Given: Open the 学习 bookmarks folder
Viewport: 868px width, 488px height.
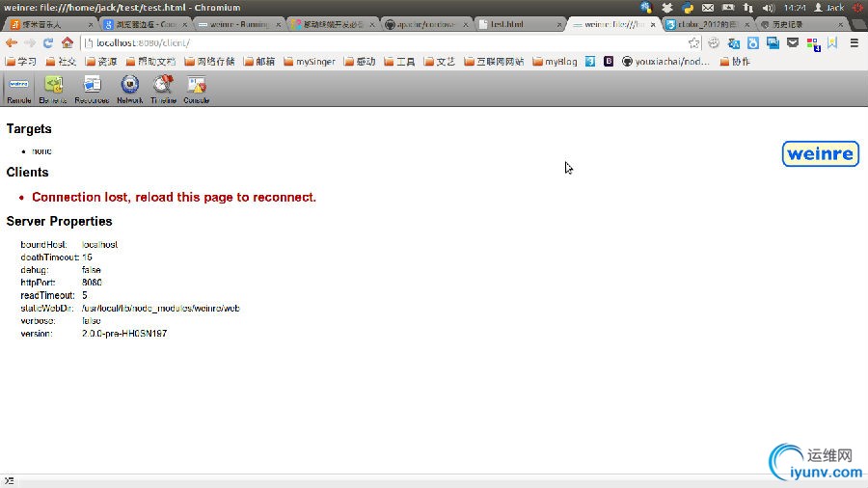Looking at the screenshot, I should 20,62.
